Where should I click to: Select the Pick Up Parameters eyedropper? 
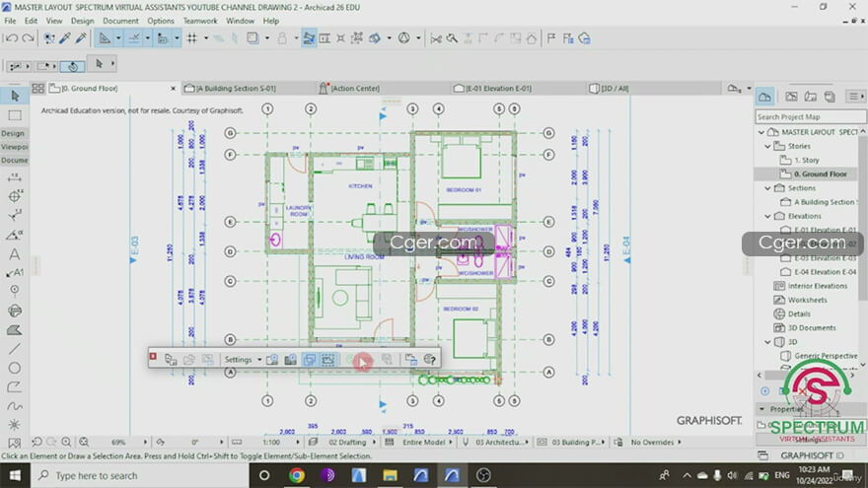pos(65,38)
